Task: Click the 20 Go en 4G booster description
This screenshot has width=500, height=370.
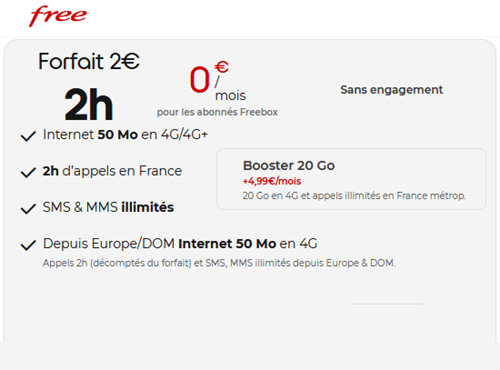Action: (354, 196)
